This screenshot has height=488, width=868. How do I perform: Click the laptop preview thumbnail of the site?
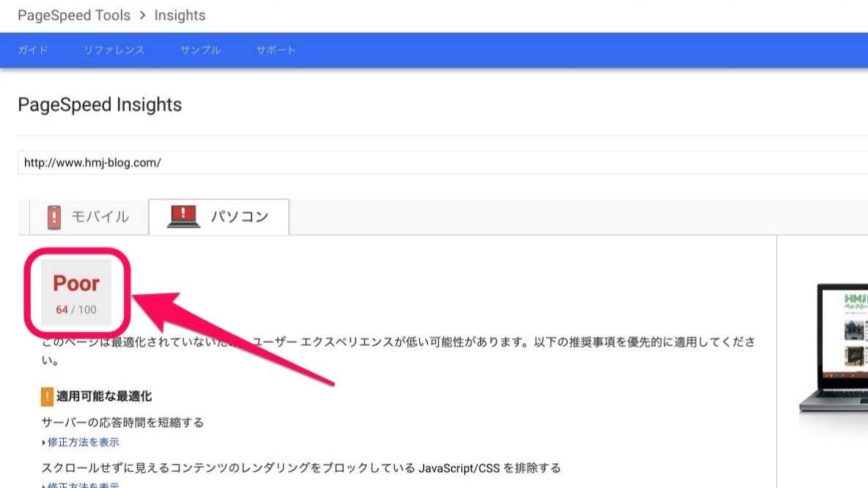833,349
